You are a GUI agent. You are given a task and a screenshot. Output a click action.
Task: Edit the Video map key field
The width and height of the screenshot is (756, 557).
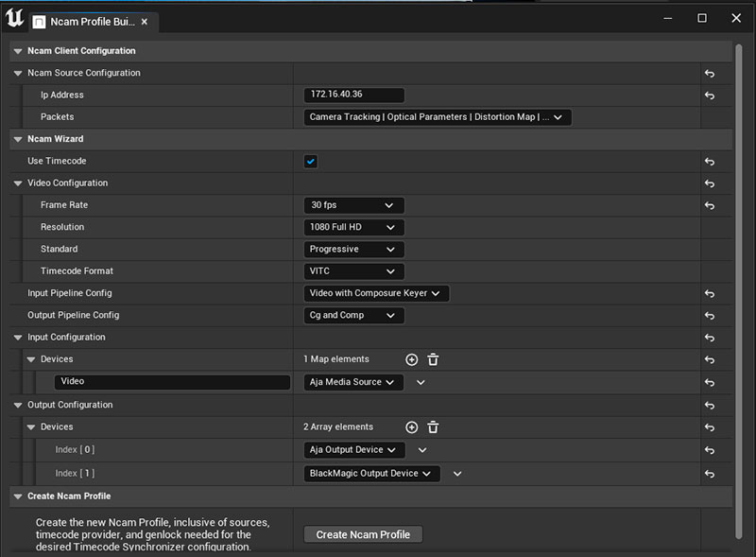point(172,382)
